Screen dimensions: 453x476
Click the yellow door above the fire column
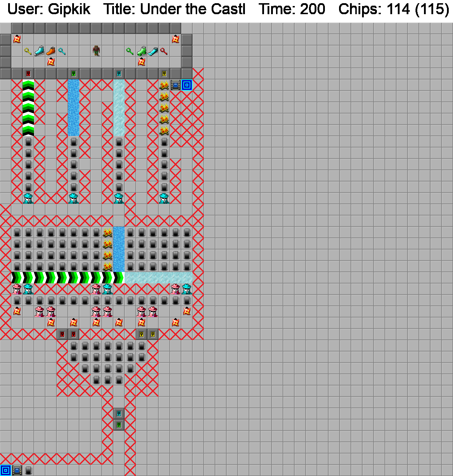(164, 74)
